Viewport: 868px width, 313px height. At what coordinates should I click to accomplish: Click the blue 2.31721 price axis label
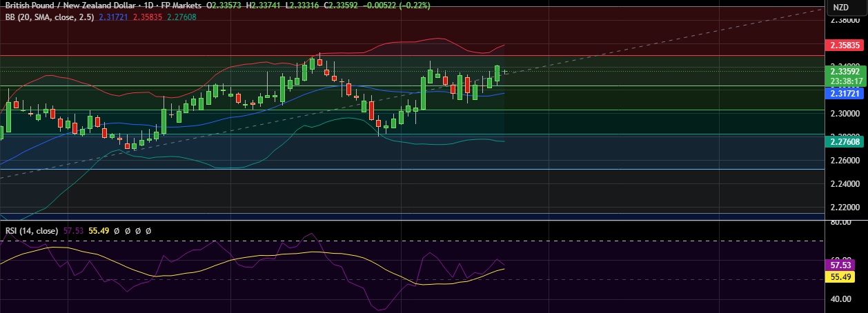tap(844, 93)
